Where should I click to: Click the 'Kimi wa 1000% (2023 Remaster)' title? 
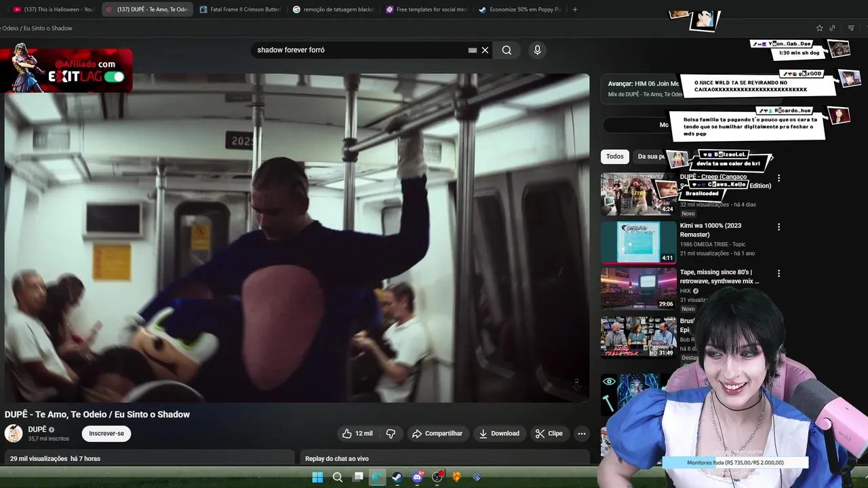711,230
